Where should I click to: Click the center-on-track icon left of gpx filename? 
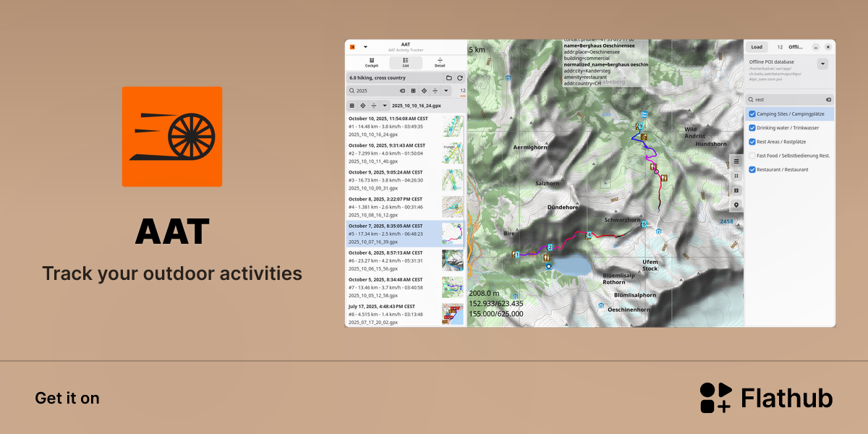[x=363, y=106]
